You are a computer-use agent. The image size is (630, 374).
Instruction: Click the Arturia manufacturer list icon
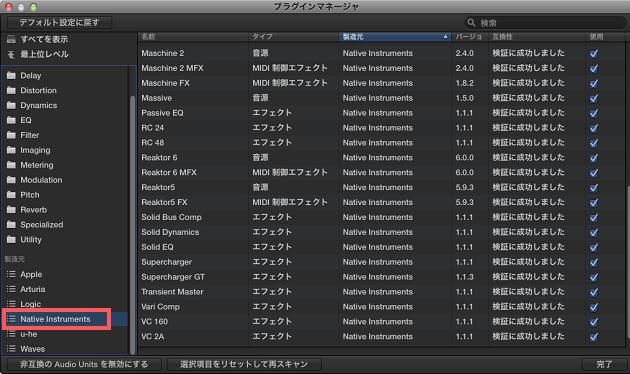pyautogui.click(x=11, y=289)
